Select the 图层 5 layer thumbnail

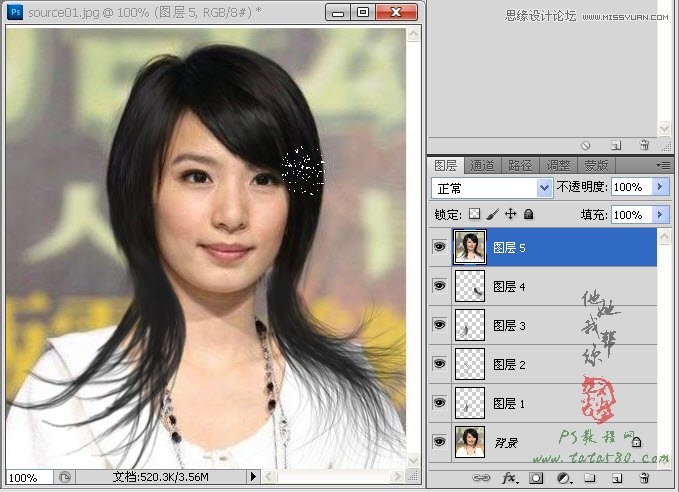coord(469,247)
